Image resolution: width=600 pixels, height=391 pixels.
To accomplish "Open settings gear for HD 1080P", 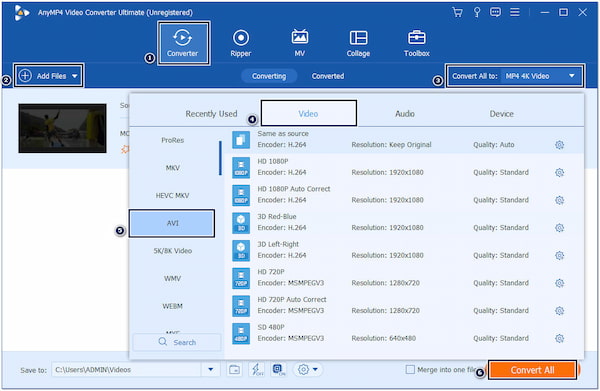I will (559, 173).
